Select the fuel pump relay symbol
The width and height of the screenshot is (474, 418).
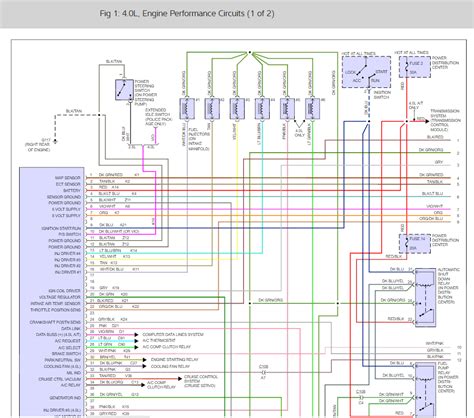click(426, 390)
